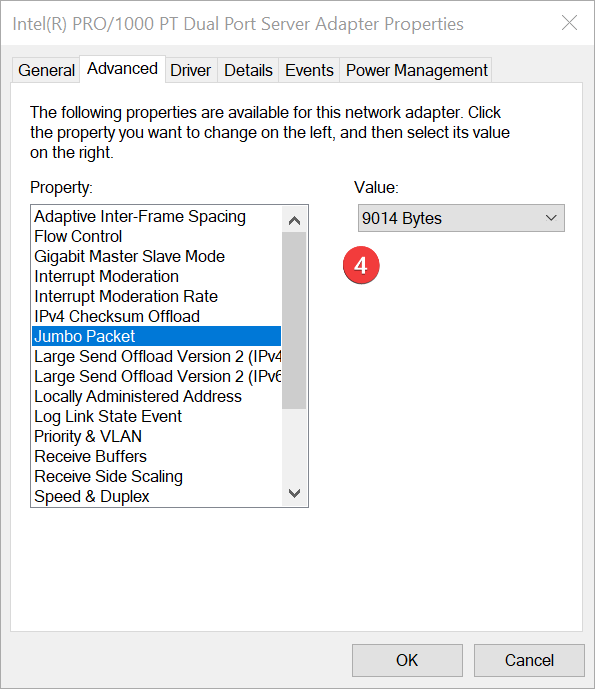595x689 pixels.
Task: Select Gigabit Master Slave Mode property
Action: tap(156, 256)
